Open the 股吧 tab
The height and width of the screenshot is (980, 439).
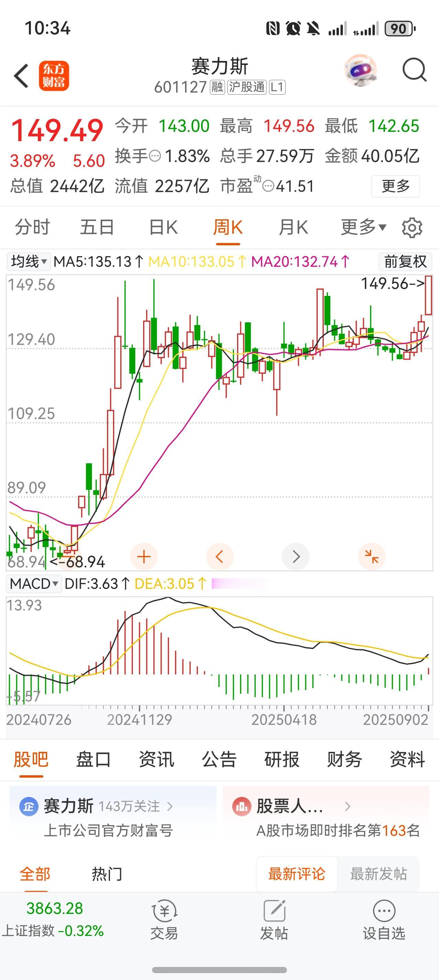(31, 760)
